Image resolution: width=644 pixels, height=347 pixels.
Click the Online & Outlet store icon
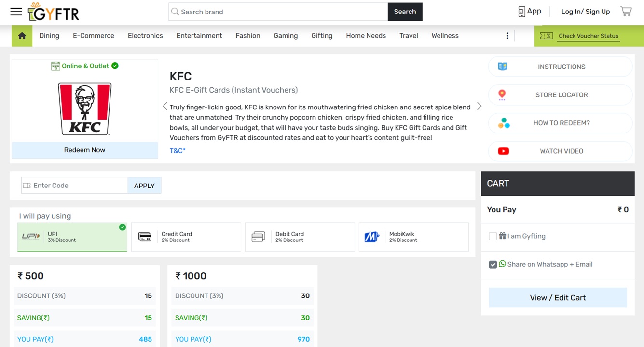[55, 66]
